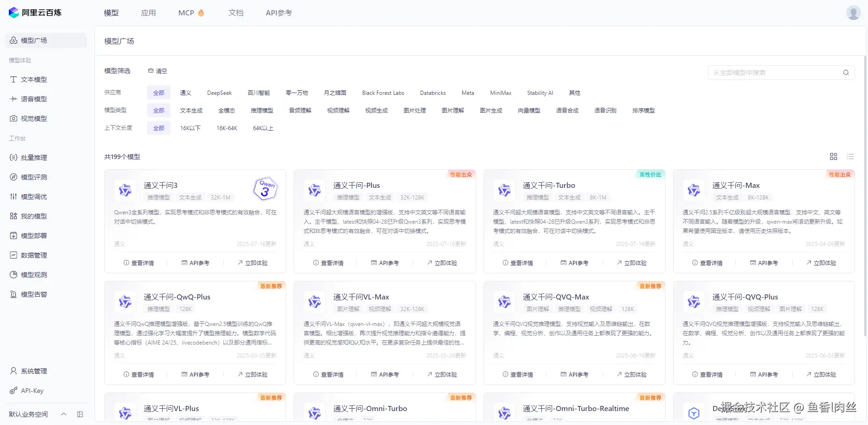Screen dimensions: 868x425
Task: Switch to the 应用 tab
Action: coord(148,13)
